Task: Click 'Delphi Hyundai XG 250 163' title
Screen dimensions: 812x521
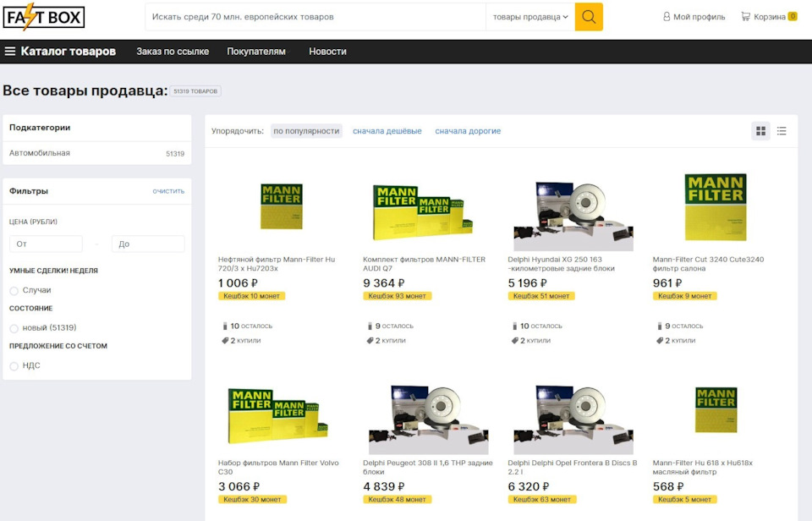Action: 561,264
